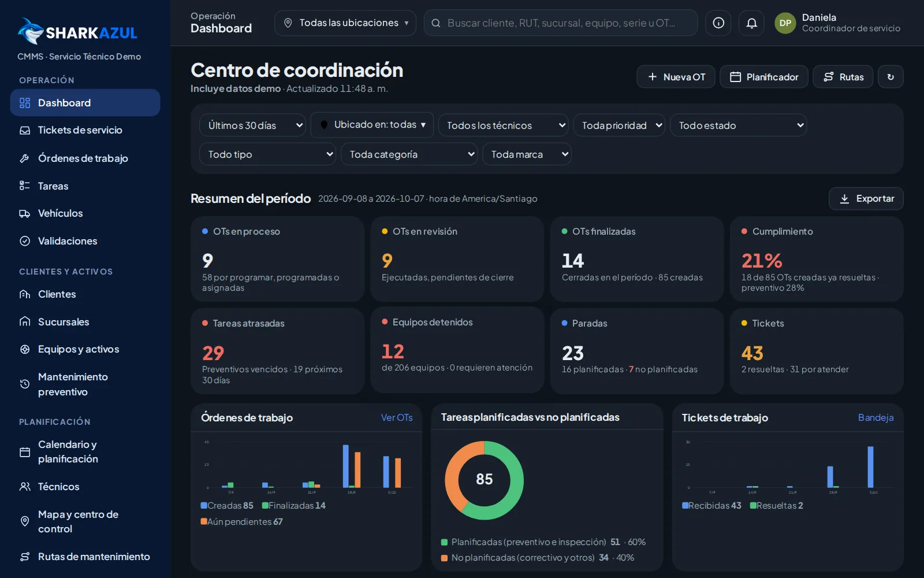
Task: Open Ubicado en: todas filter
Action: pyautogui.click(x=372, y=125)
